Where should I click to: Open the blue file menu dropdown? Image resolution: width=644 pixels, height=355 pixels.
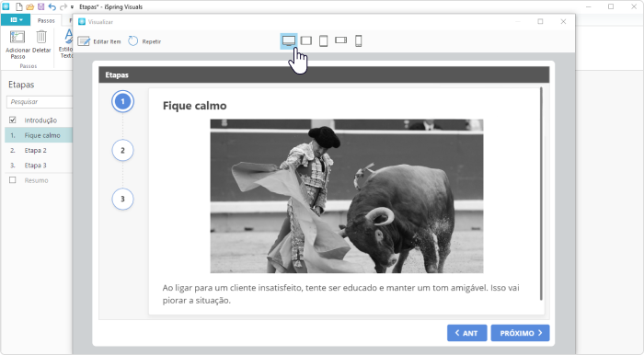pos(16,19)
